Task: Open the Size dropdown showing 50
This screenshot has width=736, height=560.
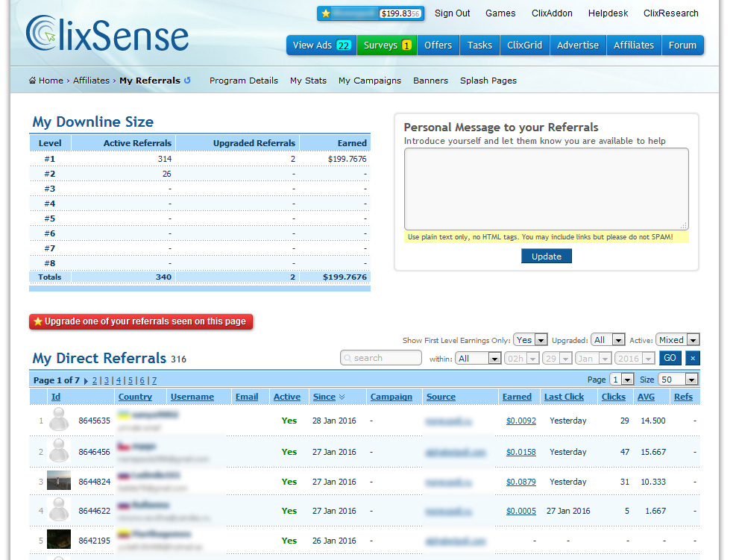Action: point(679,380)
